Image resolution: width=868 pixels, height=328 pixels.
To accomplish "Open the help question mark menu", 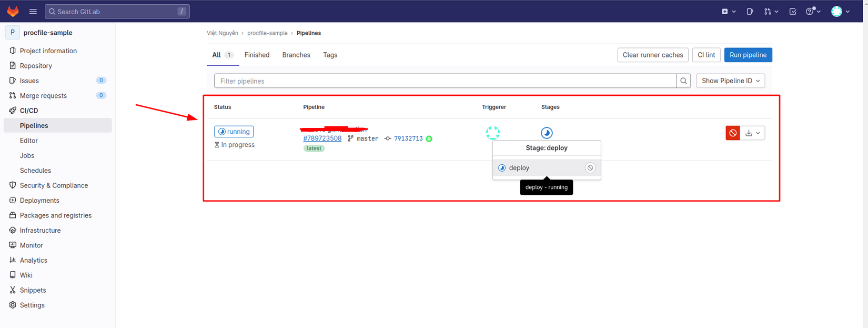I will (813, 11).
